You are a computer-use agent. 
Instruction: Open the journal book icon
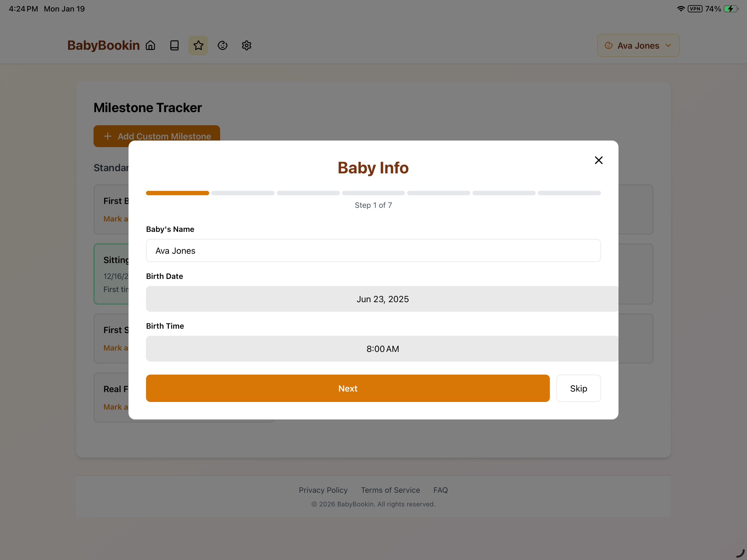pyautogui.click(x=174, y=45)
